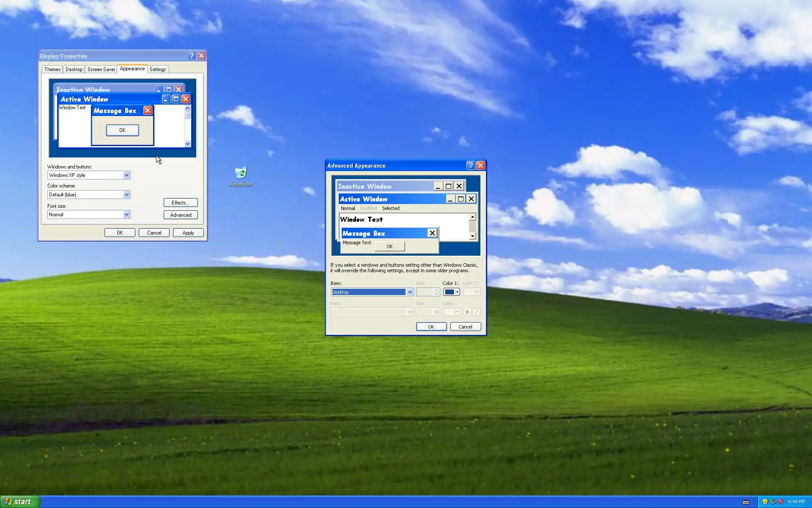Switch to the Themes tab

(x=52, y=69)
